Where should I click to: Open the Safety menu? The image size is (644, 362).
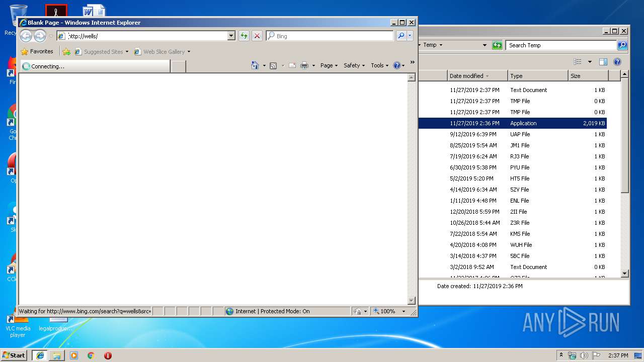pyautogui.click(x=354, y=65)
